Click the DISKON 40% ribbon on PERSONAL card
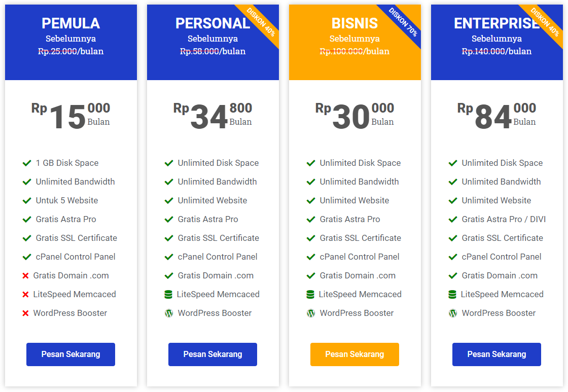This screenshot has height=392, width=568. [x=262, y=22]
